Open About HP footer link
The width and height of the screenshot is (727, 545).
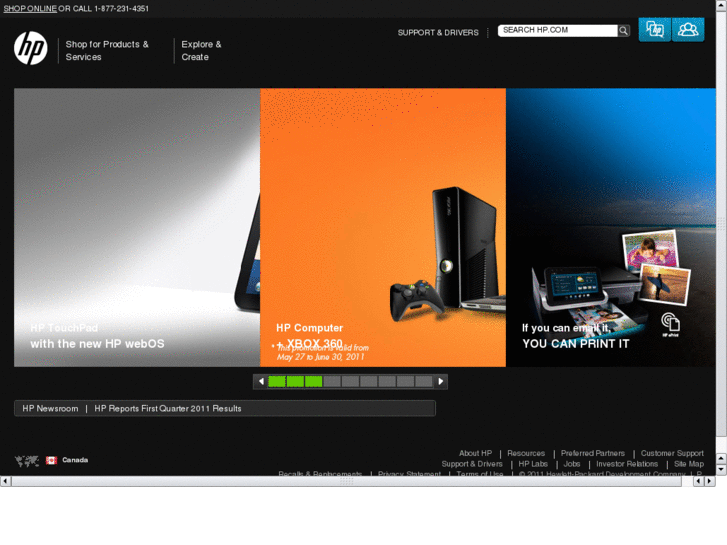[x=475, y=453]
